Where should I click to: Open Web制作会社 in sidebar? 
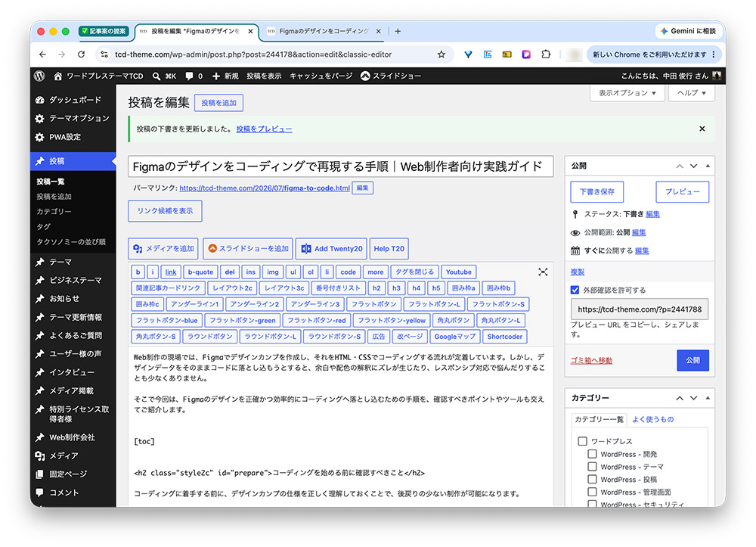coord(73,437)
